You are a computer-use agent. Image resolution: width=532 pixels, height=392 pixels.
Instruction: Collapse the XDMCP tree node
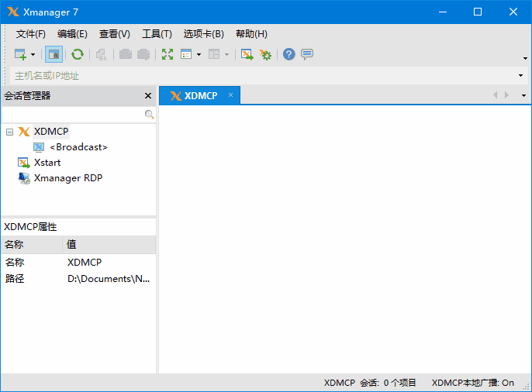tap(9, 132)
